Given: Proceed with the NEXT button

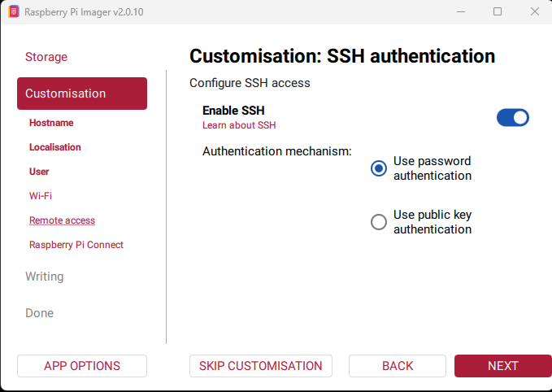Looking at the screenshot, I should 503,366.
